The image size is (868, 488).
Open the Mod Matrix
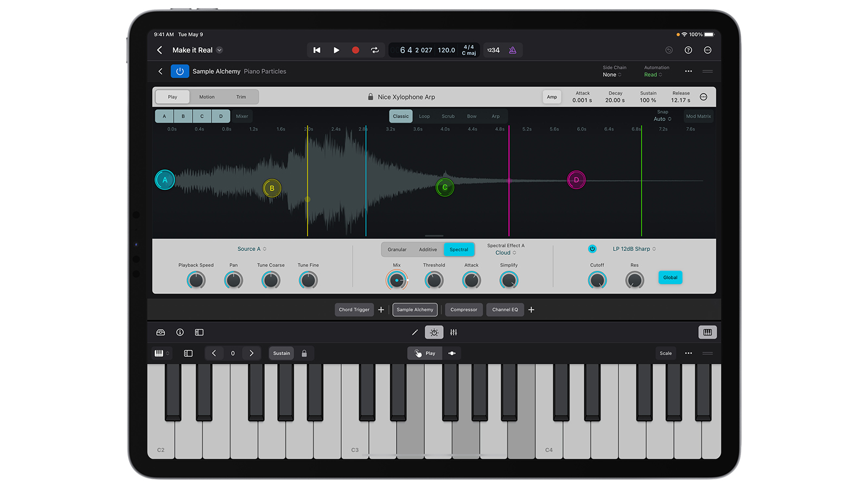tap(698, 116)
